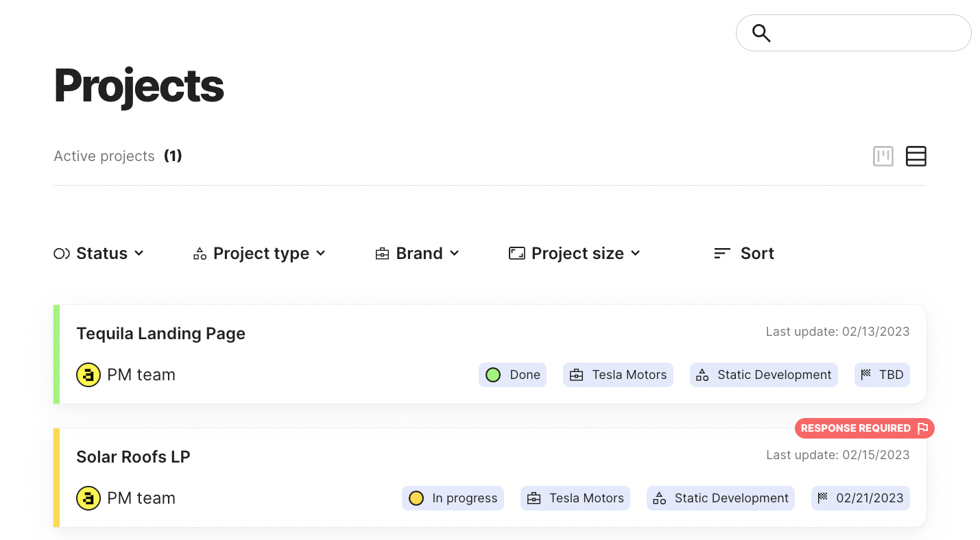Click the Brand briefcase icon in filters

tap(382, 254)
